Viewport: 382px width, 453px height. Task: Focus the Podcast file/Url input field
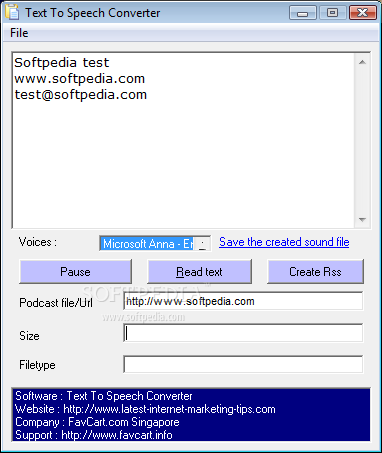[243, 301]
